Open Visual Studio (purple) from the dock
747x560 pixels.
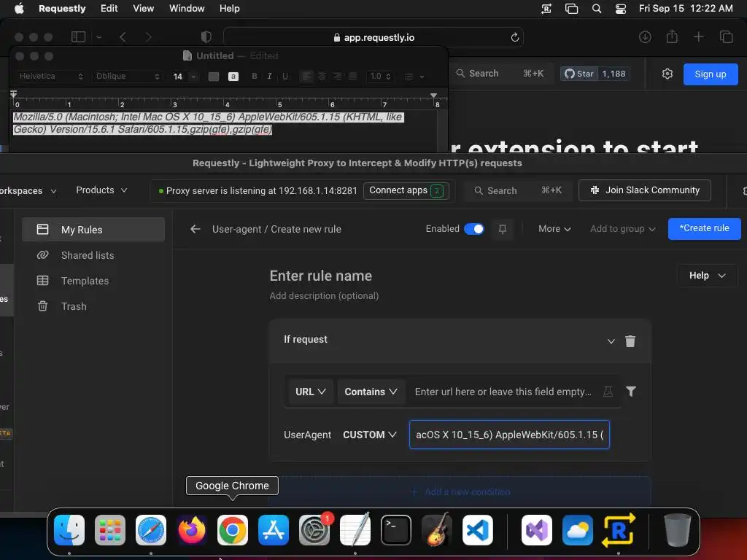coord(537,530)
